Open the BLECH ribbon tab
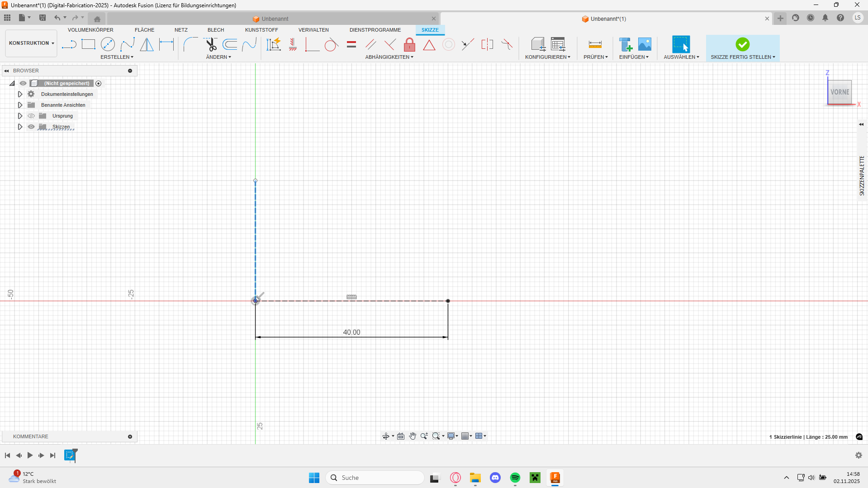This screenshot has width=868, height=488. point(216,30)
